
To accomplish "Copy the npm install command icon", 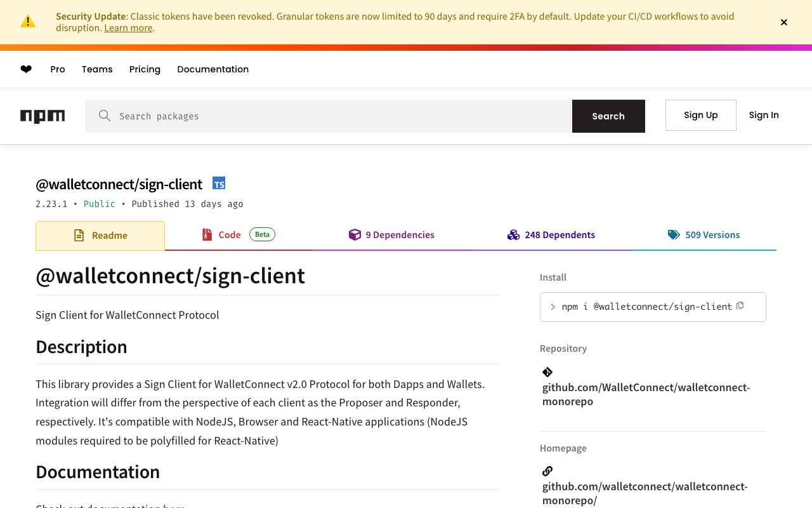I will point(740,306).
